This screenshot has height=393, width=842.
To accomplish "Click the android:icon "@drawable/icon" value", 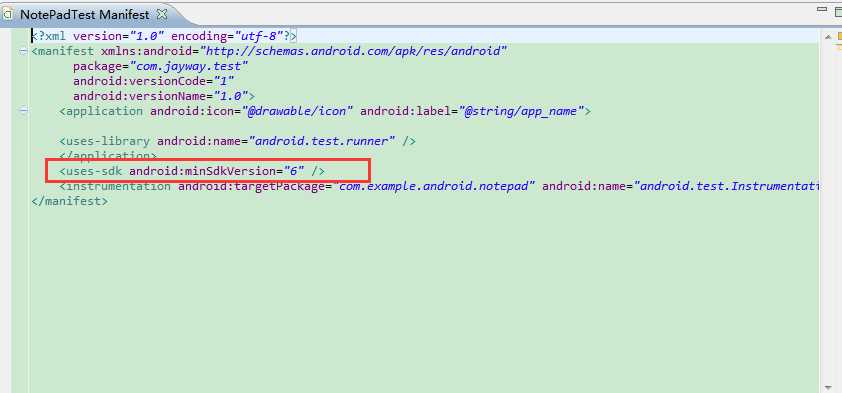I will click(x=297, y=111).
